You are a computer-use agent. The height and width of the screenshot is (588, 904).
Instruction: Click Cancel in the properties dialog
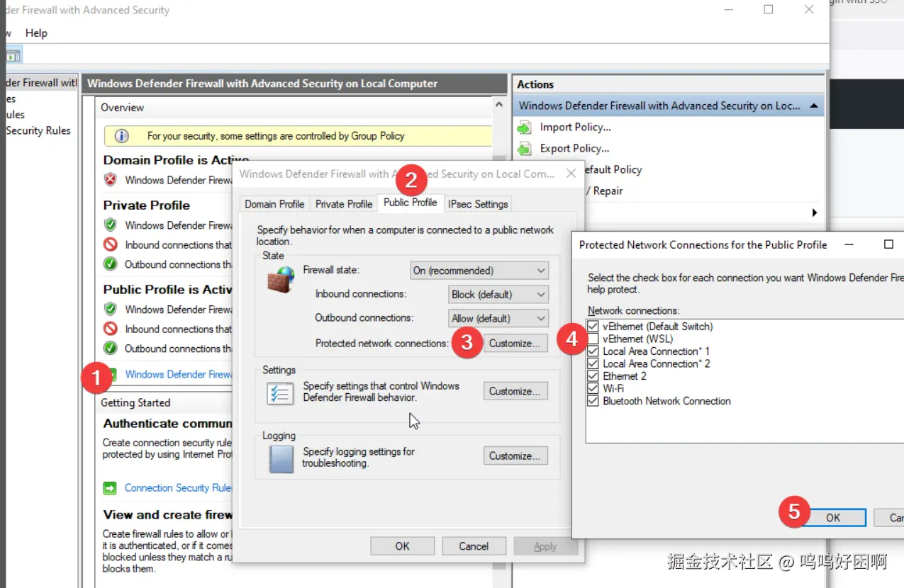click(x=474, y=546)
